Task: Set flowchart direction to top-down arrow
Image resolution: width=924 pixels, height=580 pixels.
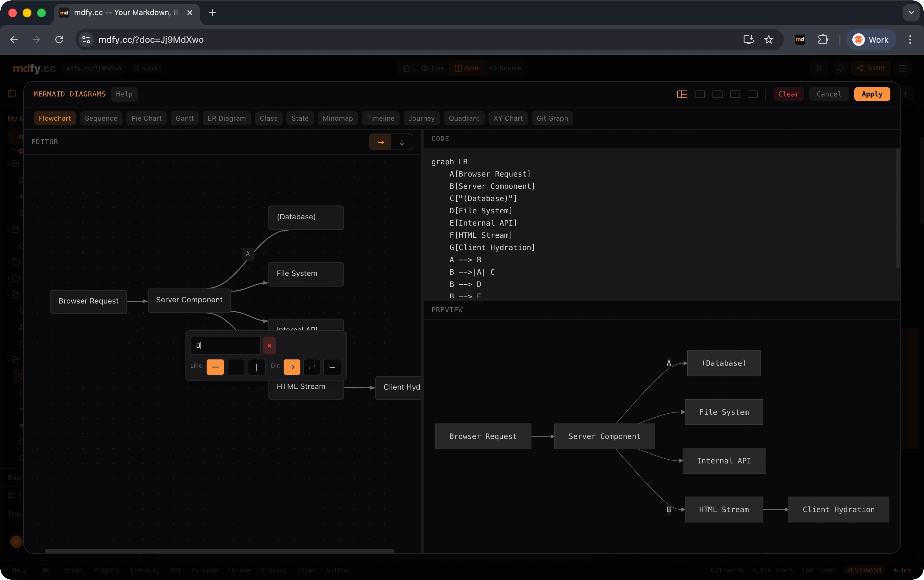Action: click(402, 142)
